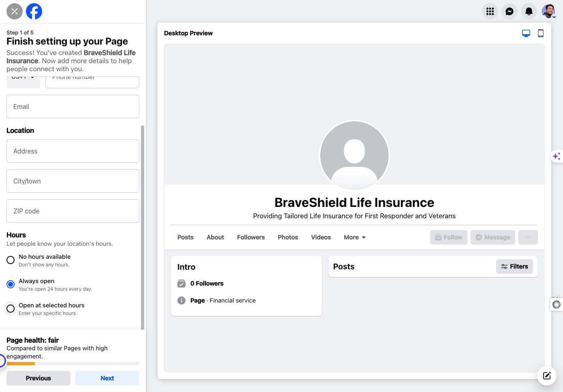Viewport: 563px width, 392px height.
Task: Open post Filters
Action: [x=514, y=266]
